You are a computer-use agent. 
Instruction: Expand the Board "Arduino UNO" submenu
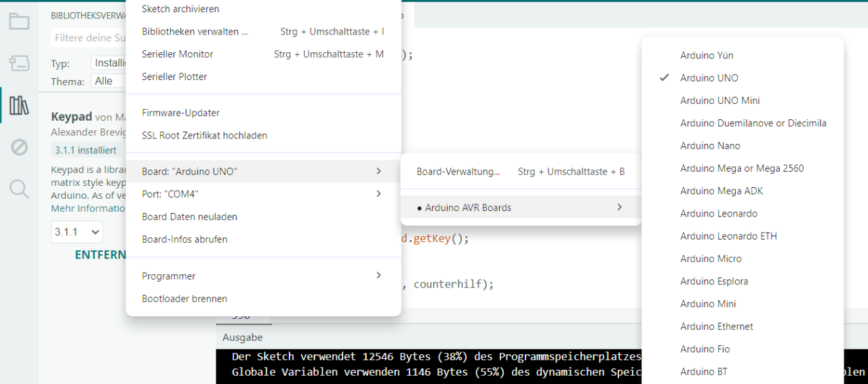[263, 172]
